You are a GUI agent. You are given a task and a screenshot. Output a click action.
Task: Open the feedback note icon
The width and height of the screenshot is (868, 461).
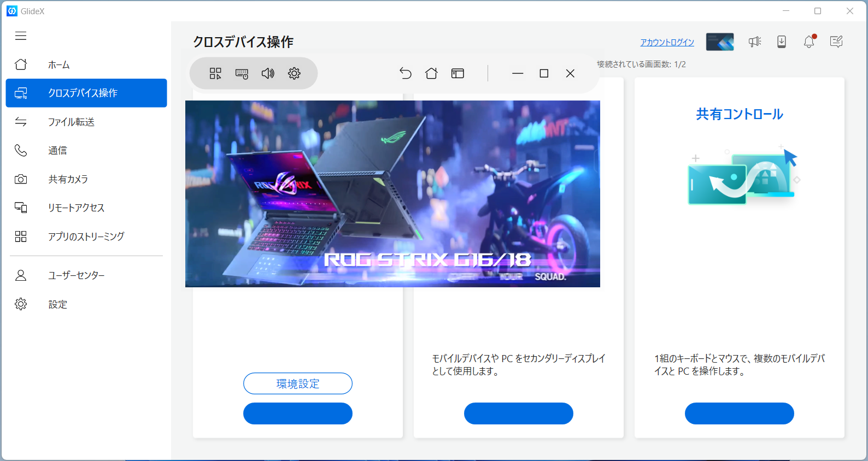click(x=836, y=42)
